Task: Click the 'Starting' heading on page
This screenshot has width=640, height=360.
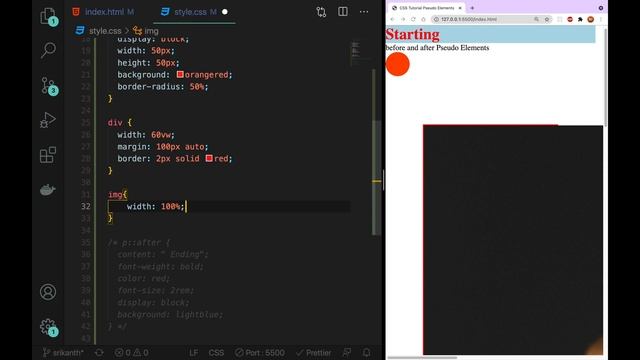Action: [412, 34]
